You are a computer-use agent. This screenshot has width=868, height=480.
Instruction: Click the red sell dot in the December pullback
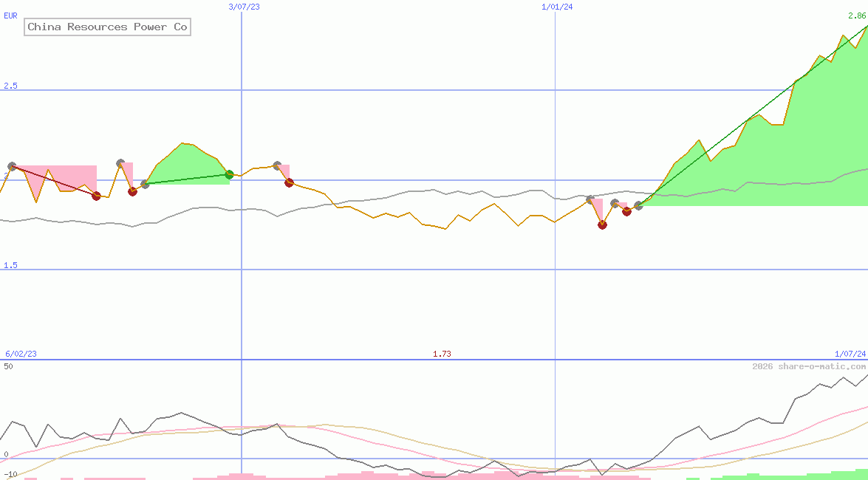(626, 213)
